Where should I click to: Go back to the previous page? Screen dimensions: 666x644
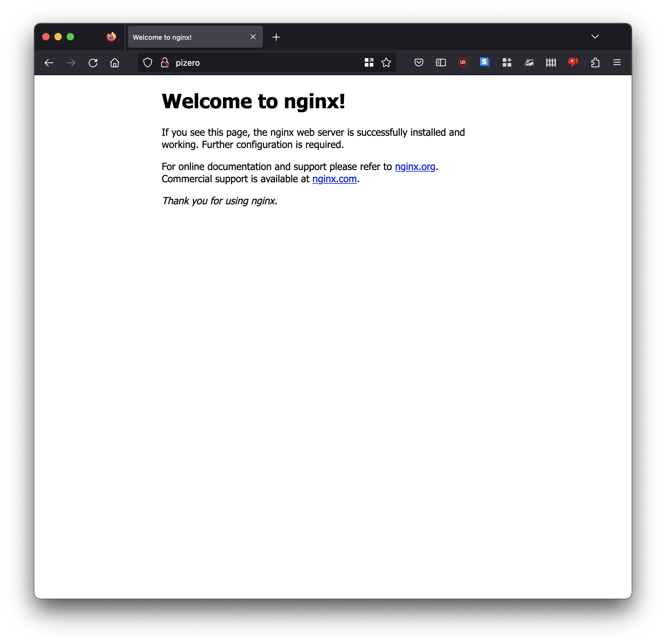(49, 63)
